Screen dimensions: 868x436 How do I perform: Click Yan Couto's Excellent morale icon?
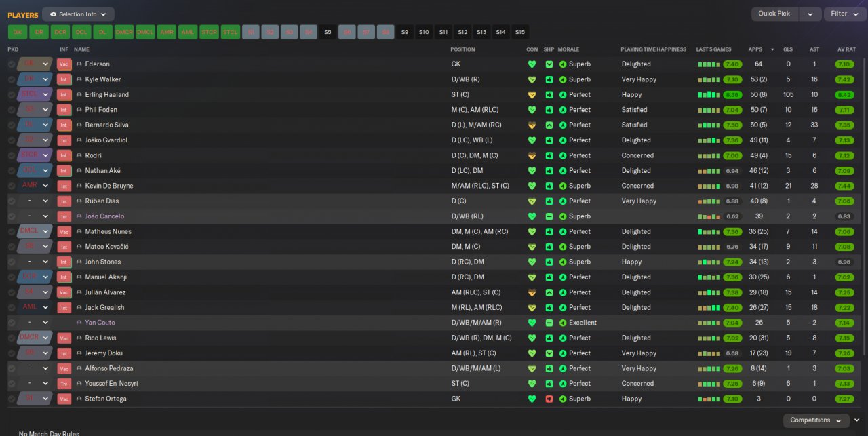pyautogui.click(x=563, y=323)
